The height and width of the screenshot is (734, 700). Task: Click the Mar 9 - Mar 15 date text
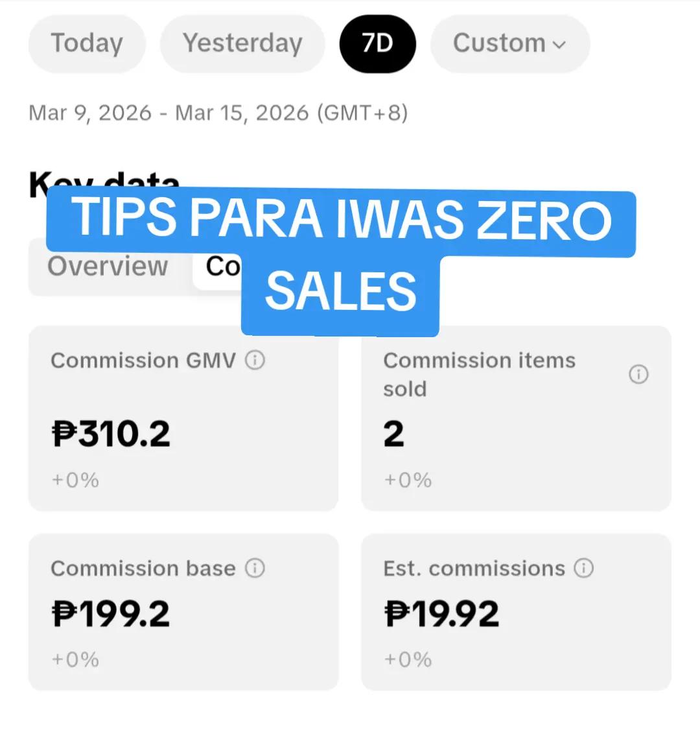[x=218, y=113]
